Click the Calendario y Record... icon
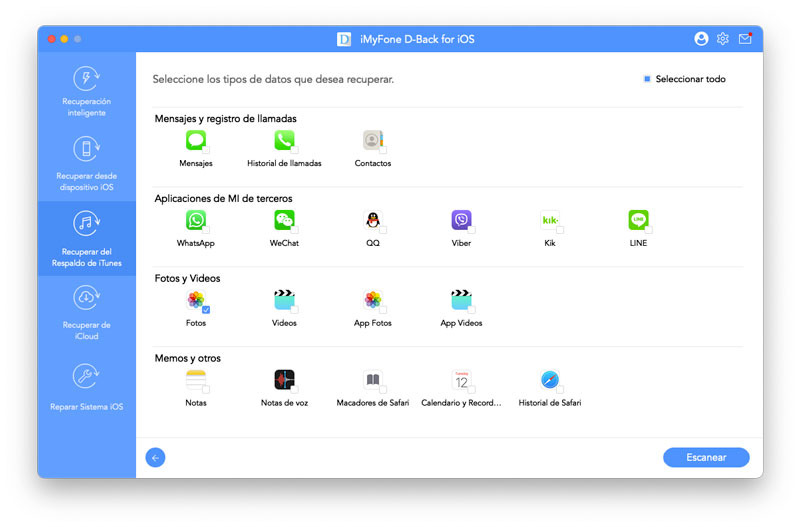 [461, 380]
